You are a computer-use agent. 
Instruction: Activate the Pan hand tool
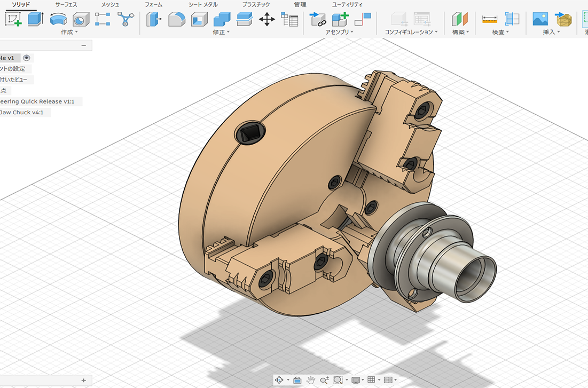(x=310, y=380)
